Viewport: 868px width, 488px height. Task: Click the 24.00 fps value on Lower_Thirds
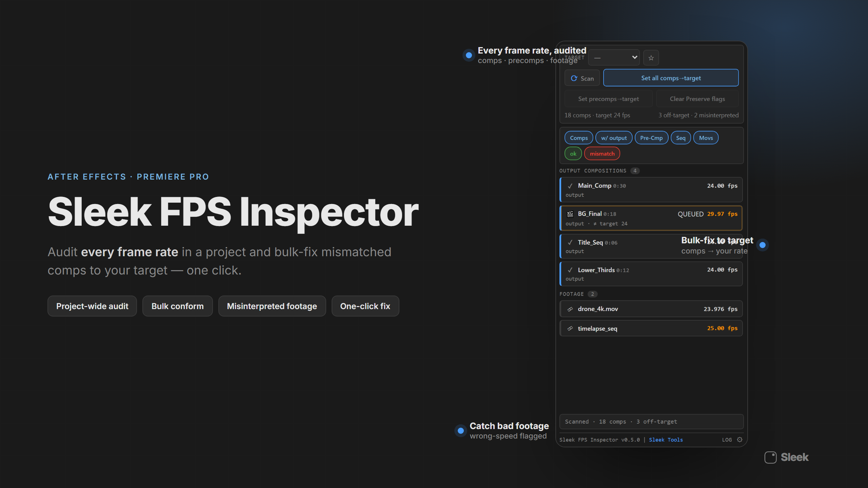point(722,270)
